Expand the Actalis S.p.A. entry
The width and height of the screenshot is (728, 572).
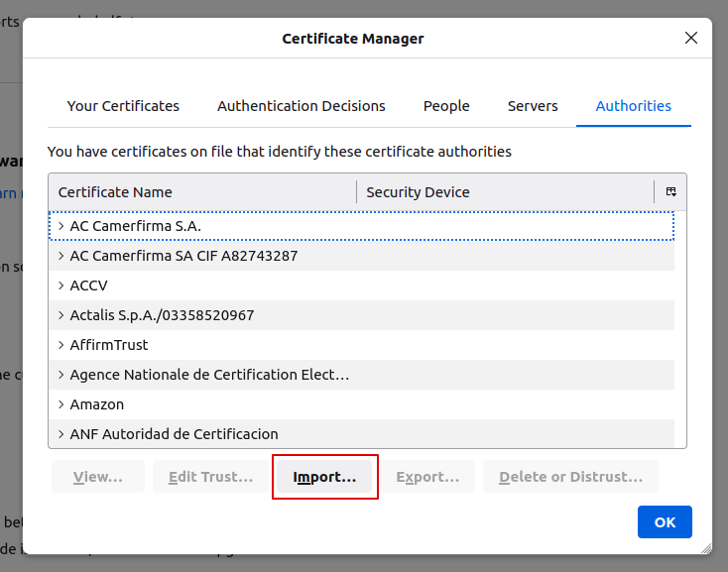point(61,315)
